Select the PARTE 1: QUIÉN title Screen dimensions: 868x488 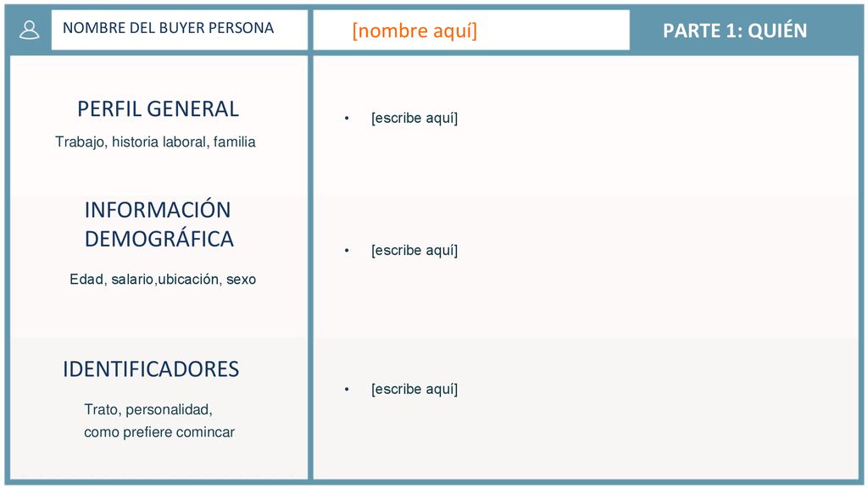point(735,30)
